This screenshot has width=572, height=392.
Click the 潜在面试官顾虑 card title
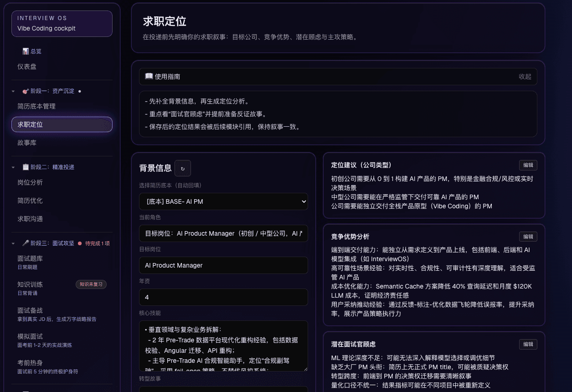click(x=353, y=344)
